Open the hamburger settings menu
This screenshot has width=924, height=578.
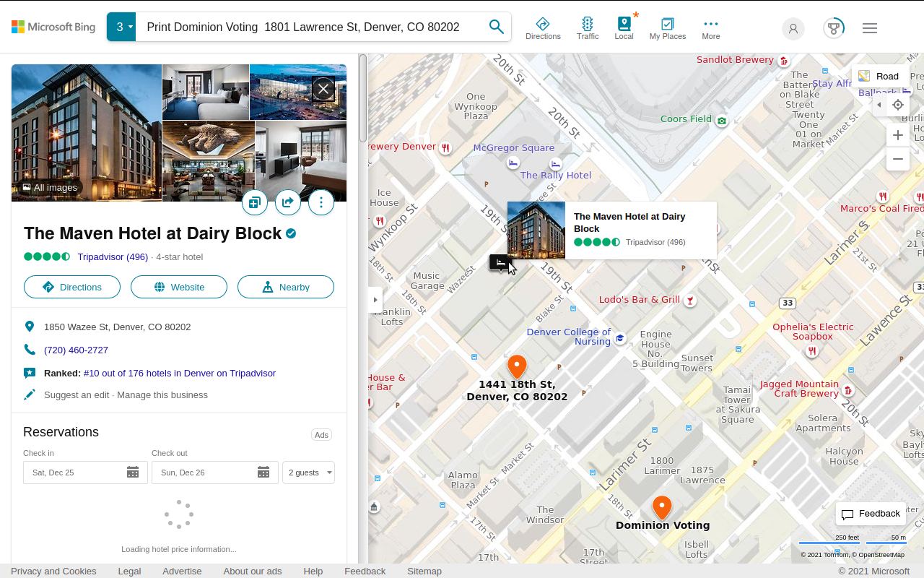click(x=870, y=28)
